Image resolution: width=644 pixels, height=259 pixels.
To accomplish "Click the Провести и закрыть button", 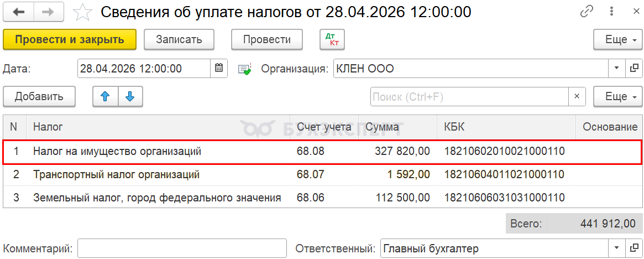I will tap(70, 39).
